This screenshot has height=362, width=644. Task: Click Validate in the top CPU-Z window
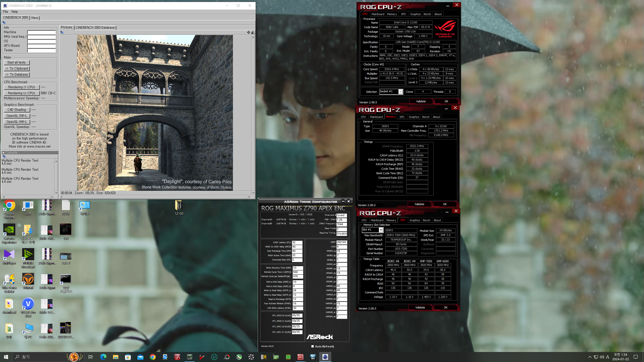(x=421, y=101)
